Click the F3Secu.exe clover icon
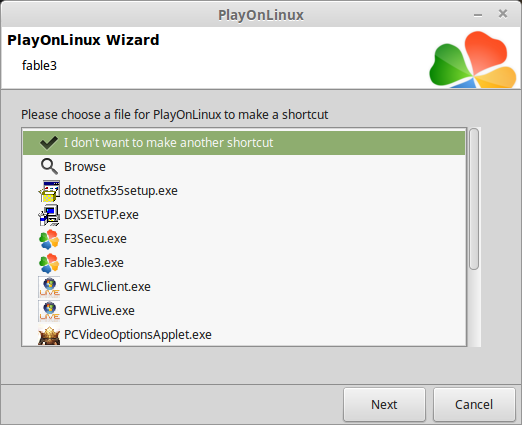The width and height of the screenshot is (522, 425). pyautogui.click(x=49, y=239)
